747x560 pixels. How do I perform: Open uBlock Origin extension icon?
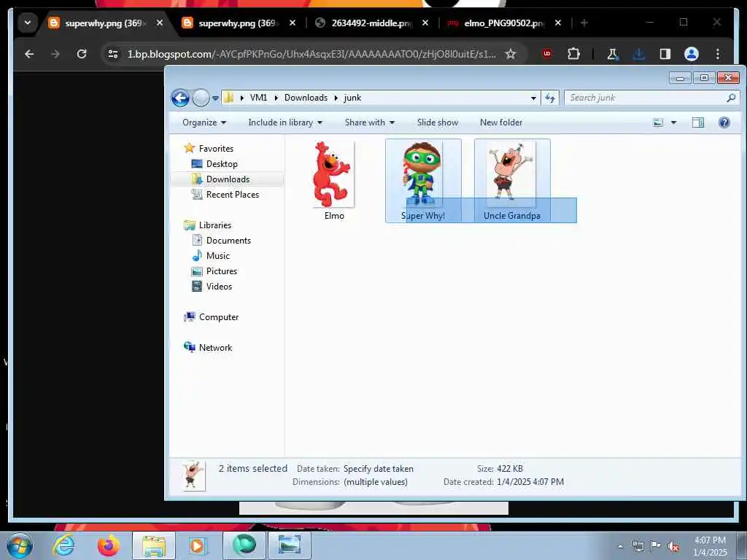[546, 54]
